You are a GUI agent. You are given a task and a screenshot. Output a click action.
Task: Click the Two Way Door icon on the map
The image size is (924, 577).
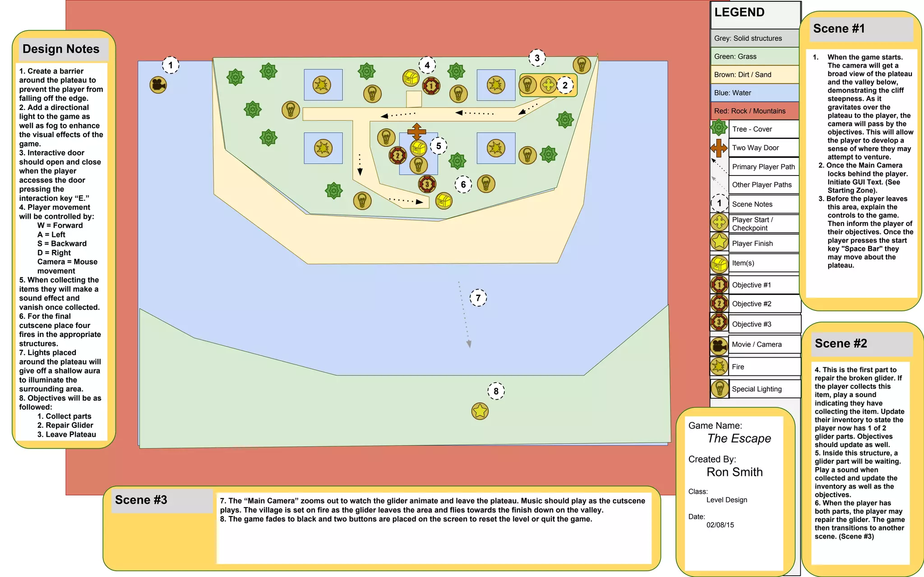[416, 132]
